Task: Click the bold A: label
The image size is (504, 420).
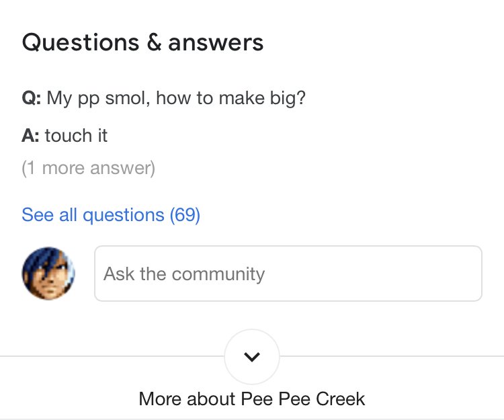Action: pos(30,135)
